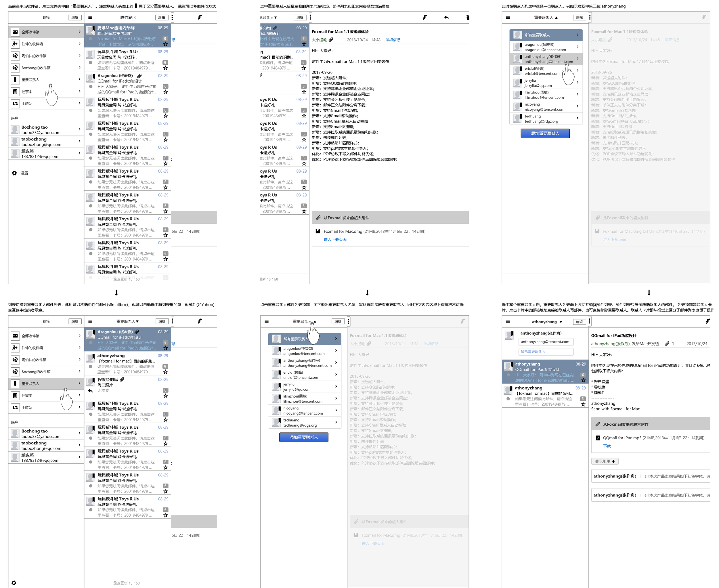Toggle star on the 拧发条的鸟 email

click(165, 396)
